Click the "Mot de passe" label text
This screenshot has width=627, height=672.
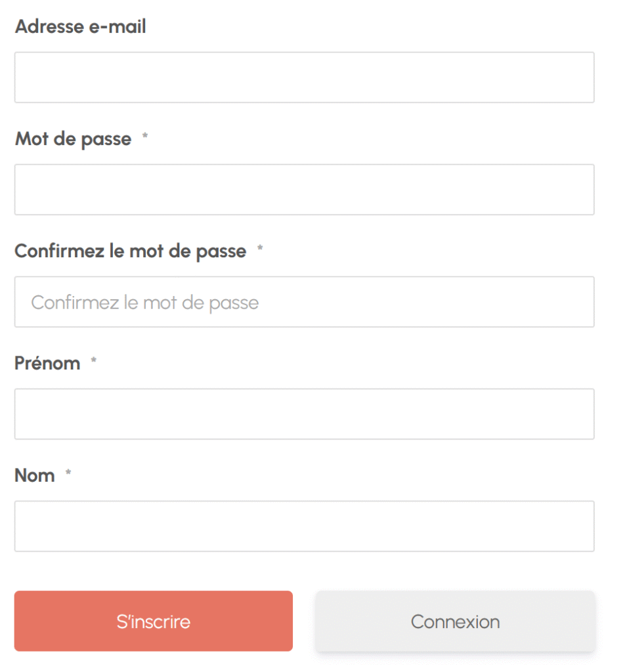73,139
